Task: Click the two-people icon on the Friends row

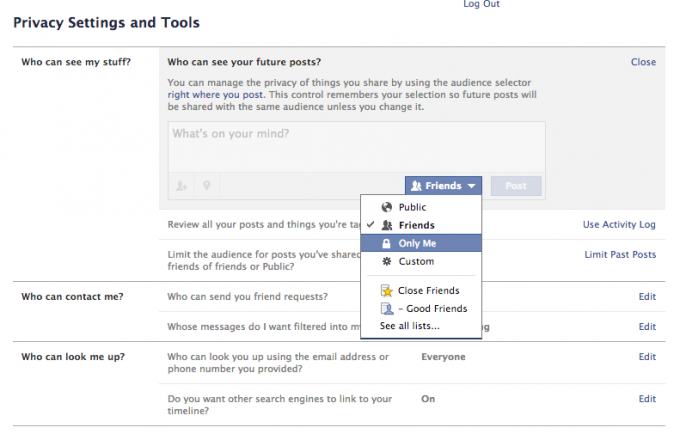Action: 387,225
